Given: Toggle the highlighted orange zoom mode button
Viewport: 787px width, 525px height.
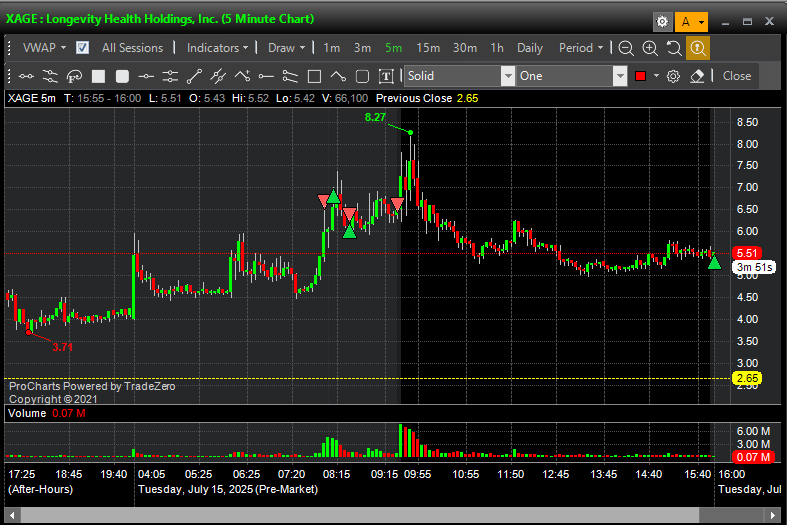Looking at the screenshot, I should click(x=698, y=48).
